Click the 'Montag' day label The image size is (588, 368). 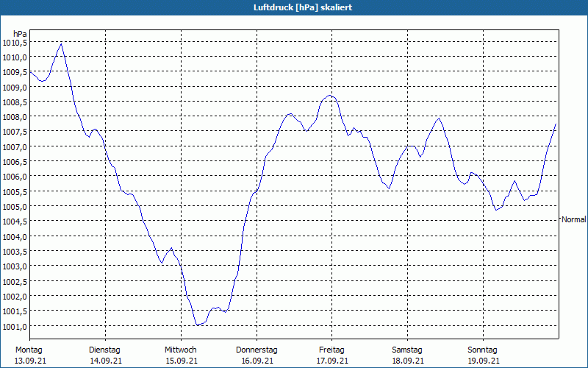[x=29, y=350]
